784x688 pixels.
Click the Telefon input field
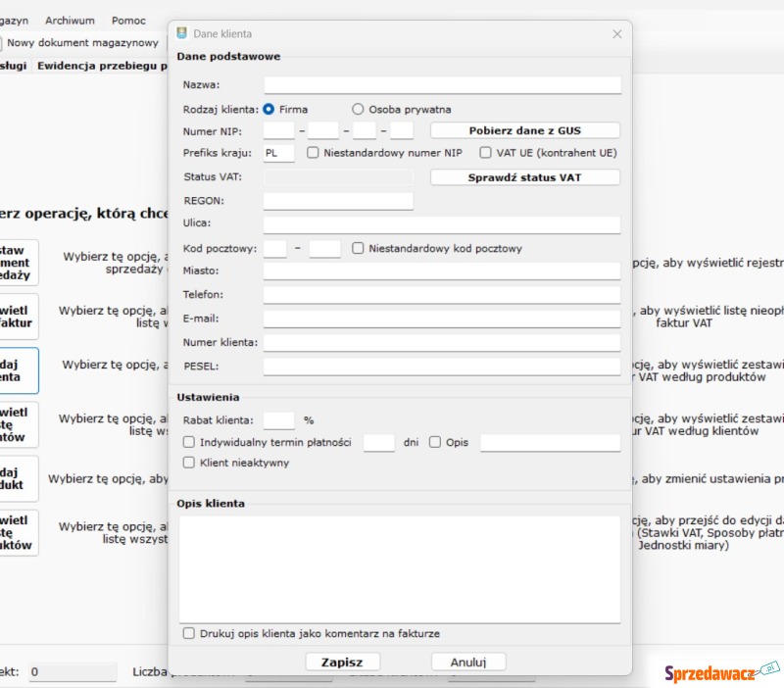(x=442, y=294)
